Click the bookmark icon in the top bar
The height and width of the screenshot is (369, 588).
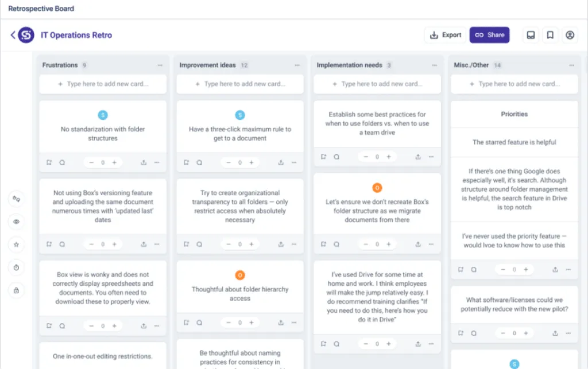point(550,35)
